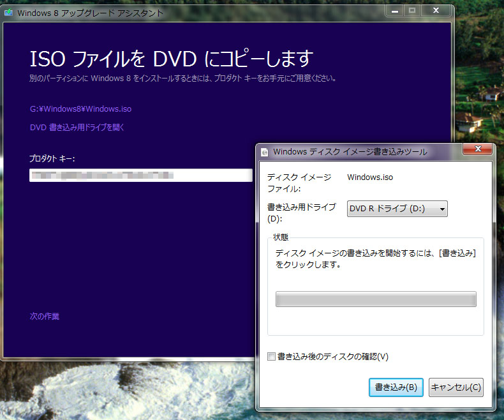Click the DVD 書き込み用ドライブを開く link
The width and height of the screenshot is (504, 420).
[x=77, y=128]
